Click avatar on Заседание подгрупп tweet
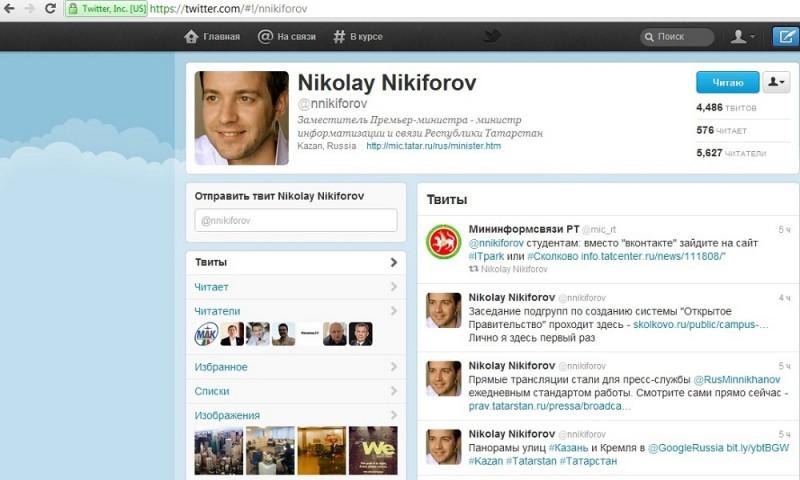This screenshot has width=800, height=480. tap(444, 310)
